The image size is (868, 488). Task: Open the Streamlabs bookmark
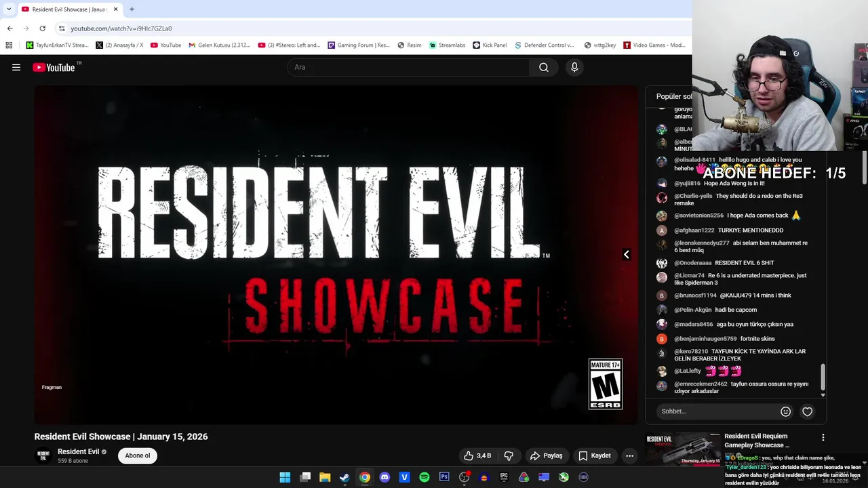(x=446, y=45)
